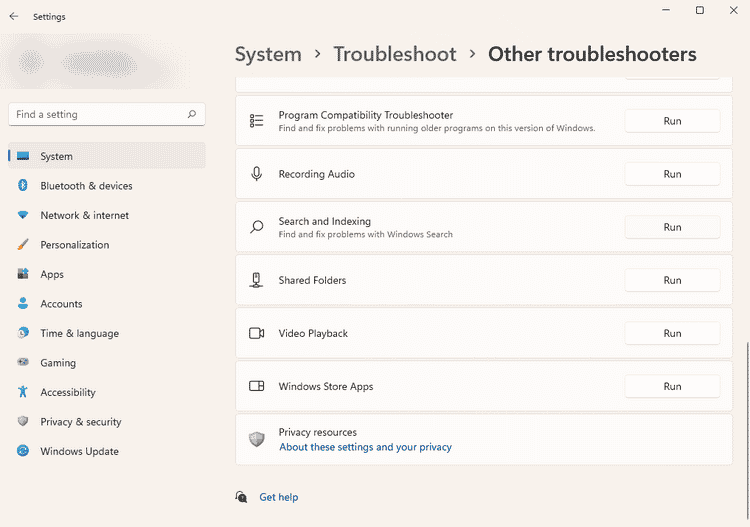Click the Personalization paintbrush icon
The image size is (750, 527).
coord(23,245)
